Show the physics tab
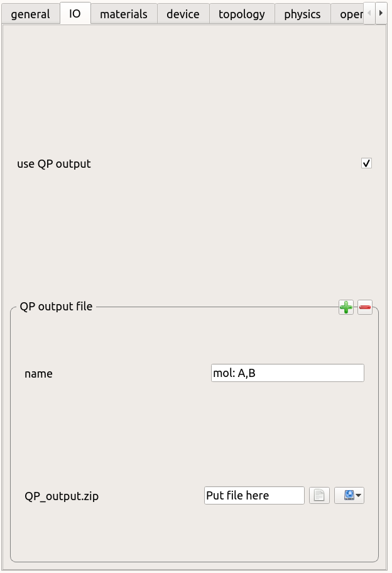 click(x=303, y=14)
